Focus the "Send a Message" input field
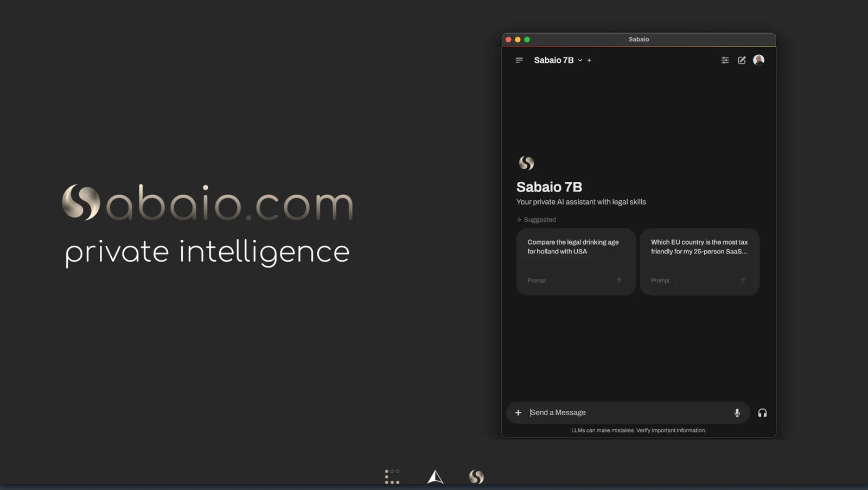The height and width of the screenshot is (490, 868). pyautogui.click(x=628, y=413)
